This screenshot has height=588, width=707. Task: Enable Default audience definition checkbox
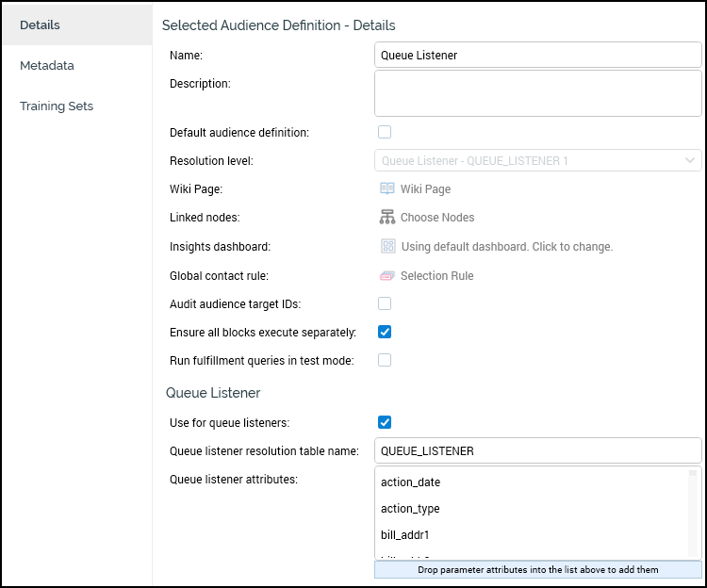pos(385,132)
